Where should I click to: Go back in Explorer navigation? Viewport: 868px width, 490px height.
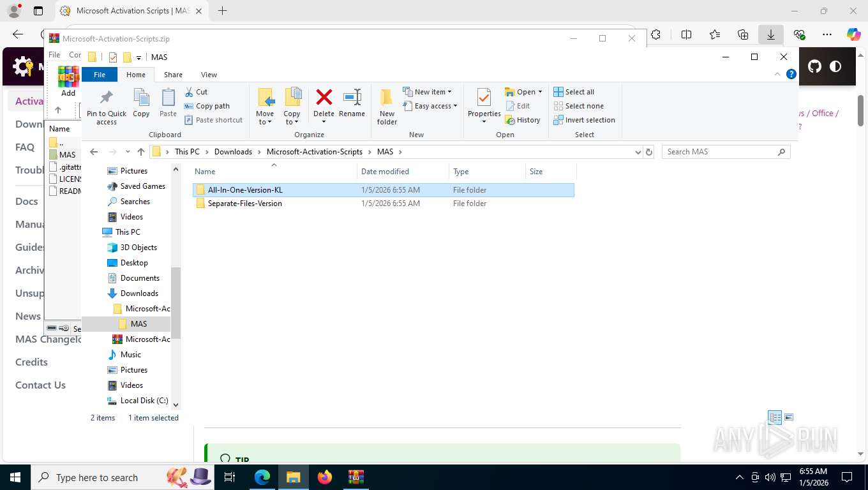(x=94, y=152)
